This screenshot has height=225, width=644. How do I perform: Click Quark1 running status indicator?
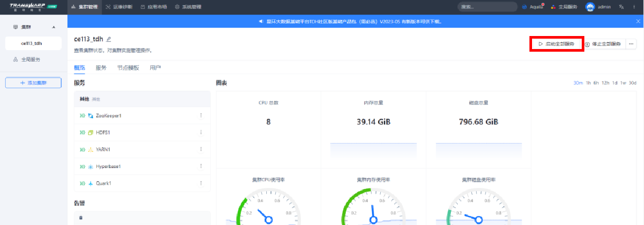coord(82,183)
